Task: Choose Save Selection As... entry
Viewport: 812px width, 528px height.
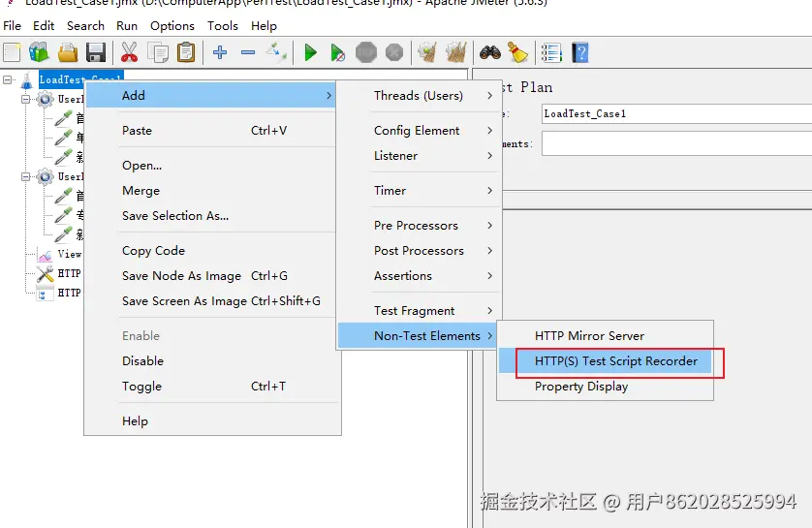Action: (x=211, y=216)
